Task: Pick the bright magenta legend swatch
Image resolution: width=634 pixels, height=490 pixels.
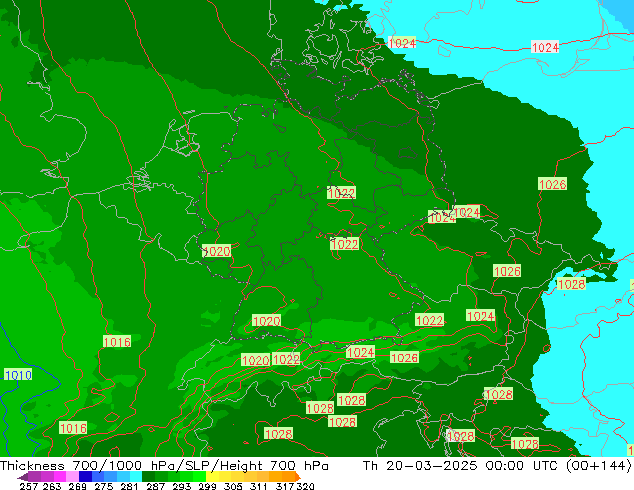Action: pos(60,476)
